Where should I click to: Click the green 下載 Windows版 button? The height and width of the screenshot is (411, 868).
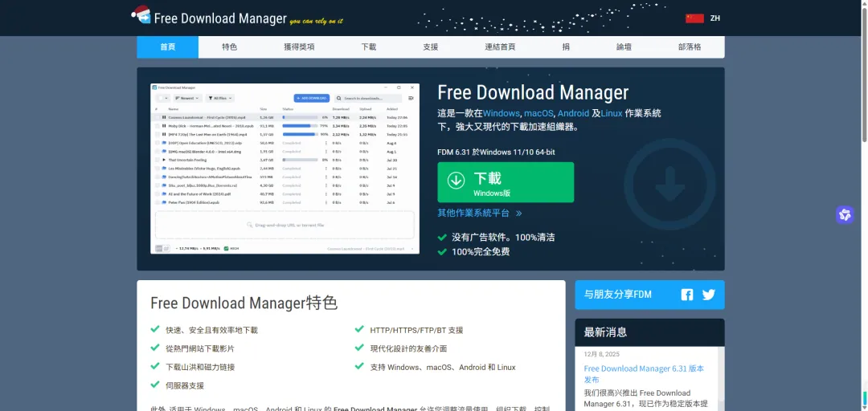tap(506, 182)
